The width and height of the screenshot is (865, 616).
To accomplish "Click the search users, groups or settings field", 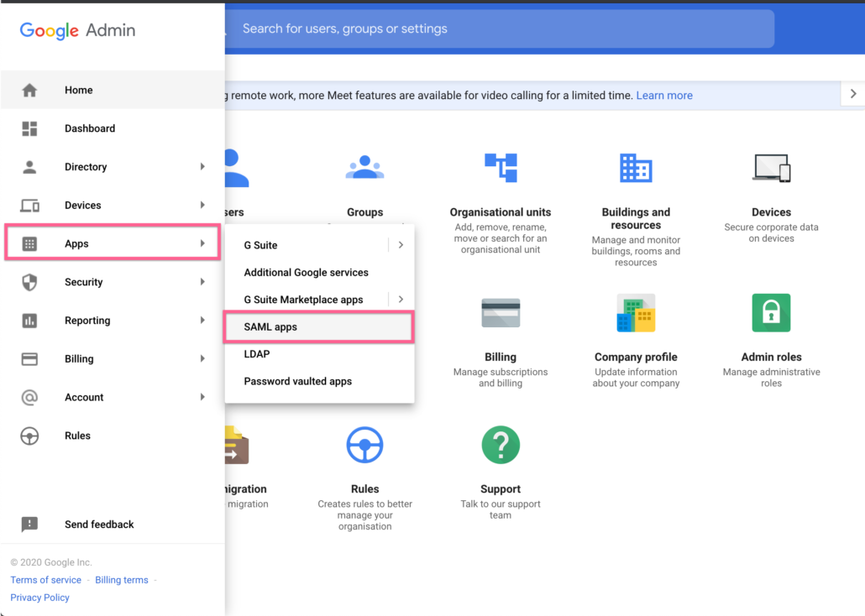I will click(499, 29).
